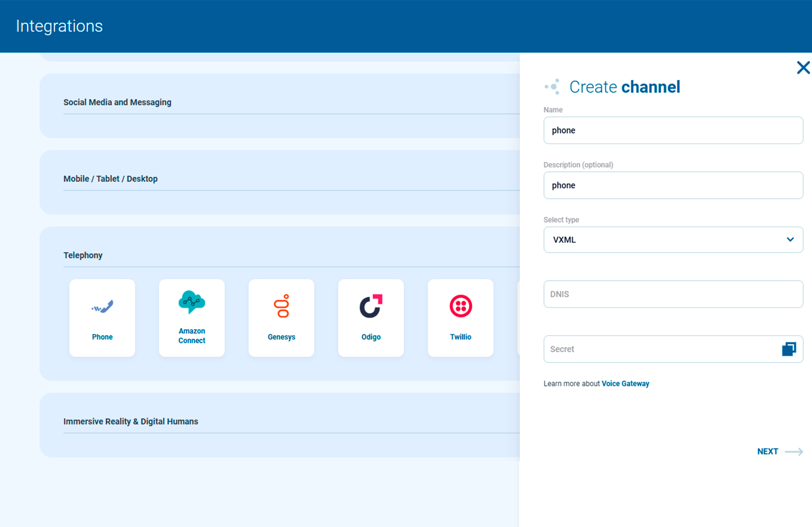Edit the Description (optional) field

673,185
